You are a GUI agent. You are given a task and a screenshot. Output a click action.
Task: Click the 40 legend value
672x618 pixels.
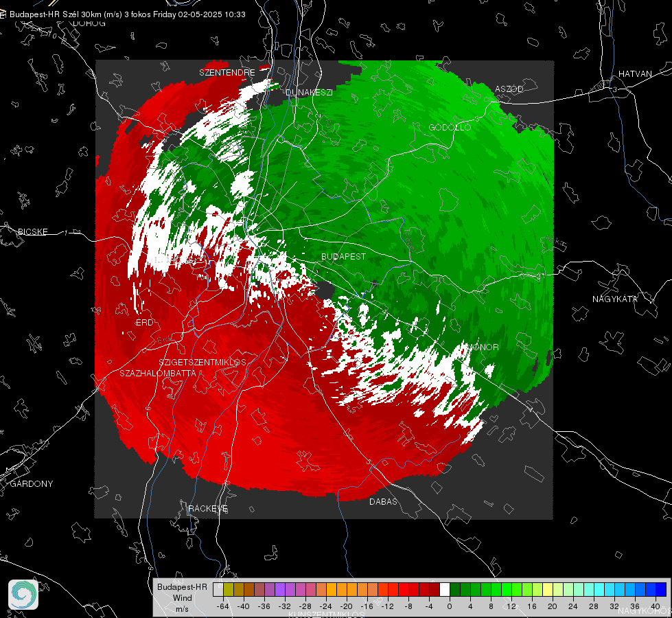click(x=656, y=606)
